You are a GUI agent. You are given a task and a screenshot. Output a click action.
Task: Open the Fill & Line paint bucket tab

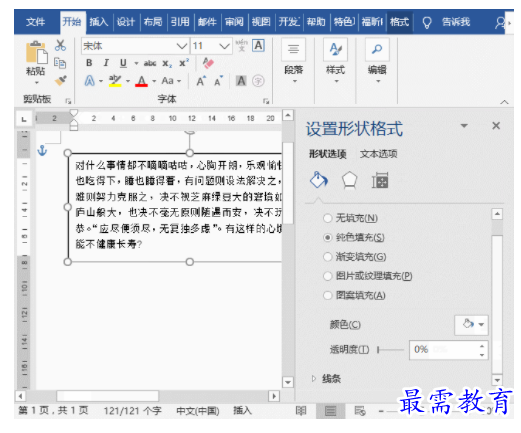[x=319, y=180]
